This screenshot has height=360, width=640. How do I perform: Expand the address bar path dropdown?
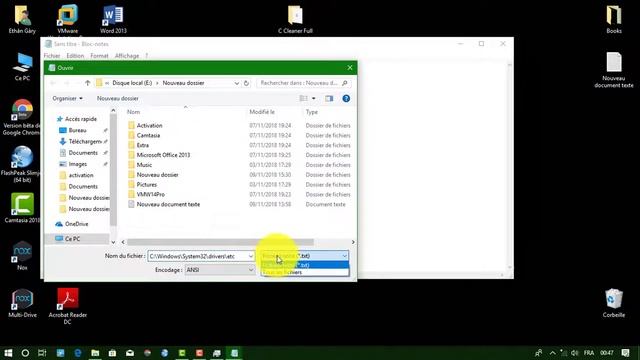tap(236, 83)
